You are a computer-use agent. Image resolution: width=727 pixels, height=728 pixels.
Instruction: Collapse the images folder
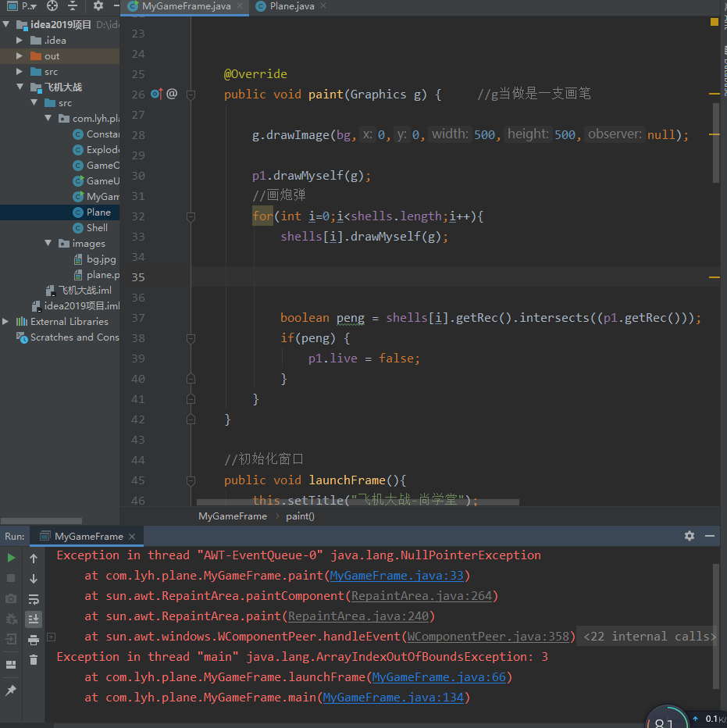(x=48, y=243)
